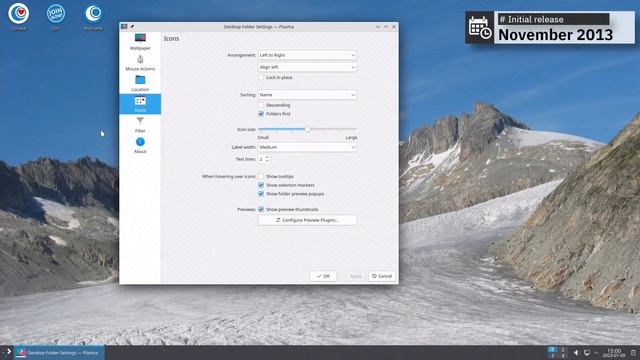Viewport: 640px width, 360px height.
Task: Enable the Lock in place checkbox
Action: [x=261, y=77]
